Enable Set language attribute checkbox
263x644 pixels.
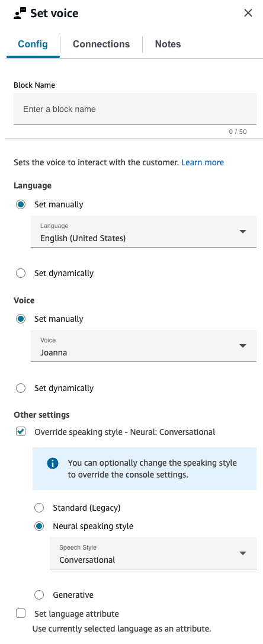(x=21, y=614)
